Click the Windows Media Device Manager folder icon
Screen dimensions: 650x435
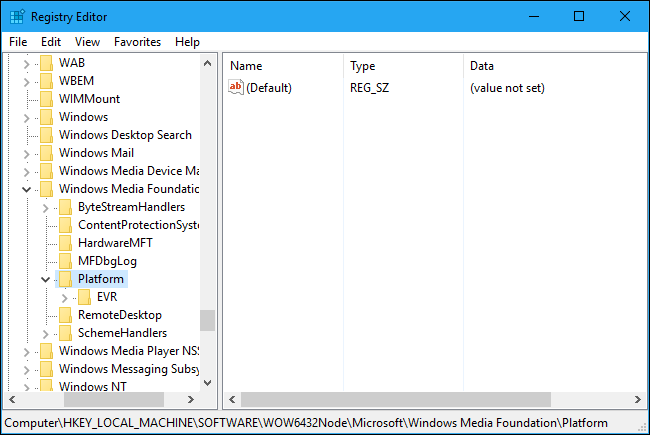[x=46, y=171]
